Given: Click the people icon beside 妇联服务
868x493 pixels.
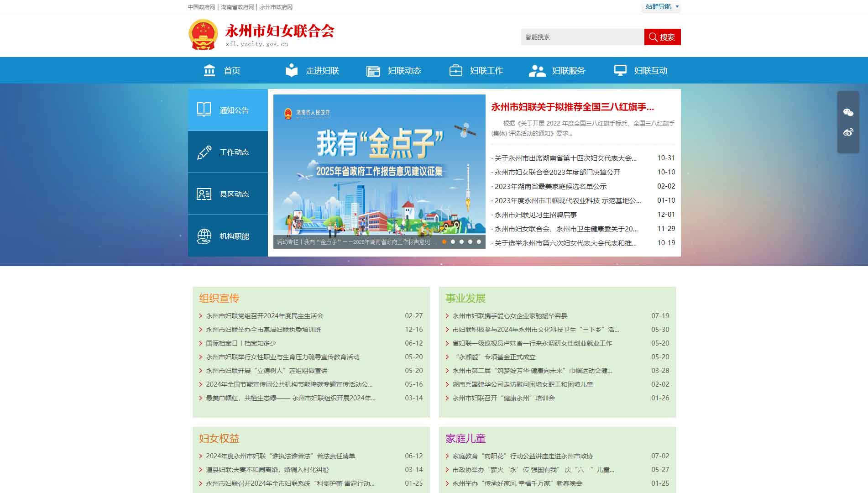Looking at the screenshot, I should point(537,71).
